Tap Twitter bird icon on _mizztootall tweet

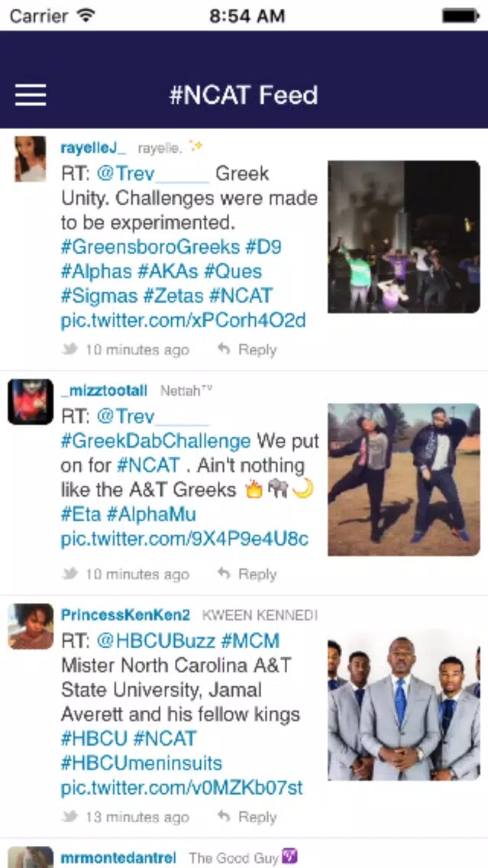click(69, 574)
